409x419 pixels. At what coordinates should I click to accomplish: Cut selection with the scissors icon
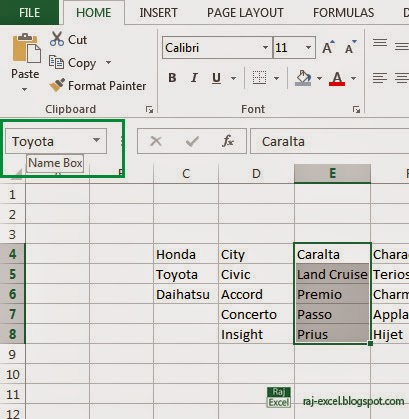point(57,39)
